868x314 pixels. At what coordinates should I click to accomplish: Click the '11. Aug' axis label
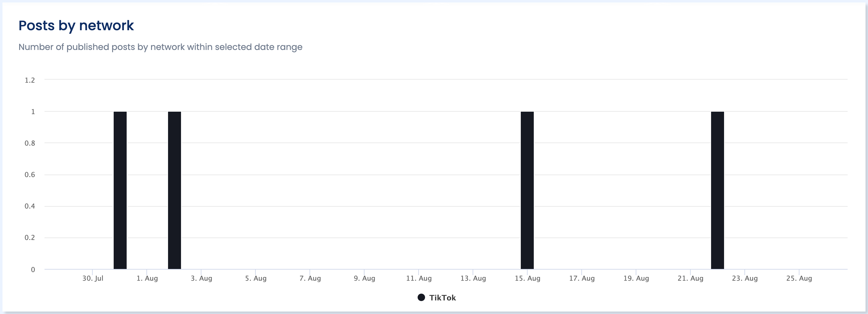pos(419,278)
